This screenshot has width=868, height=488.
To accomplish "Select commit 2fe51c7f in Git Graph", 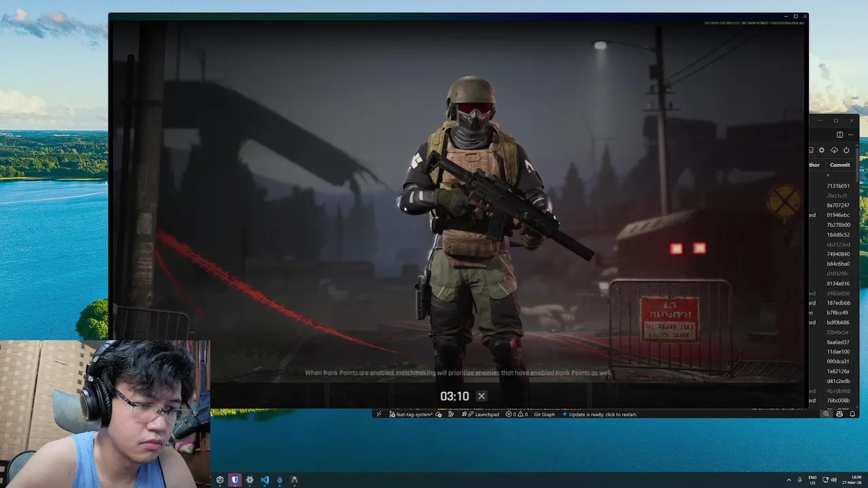I will point(837,196).
